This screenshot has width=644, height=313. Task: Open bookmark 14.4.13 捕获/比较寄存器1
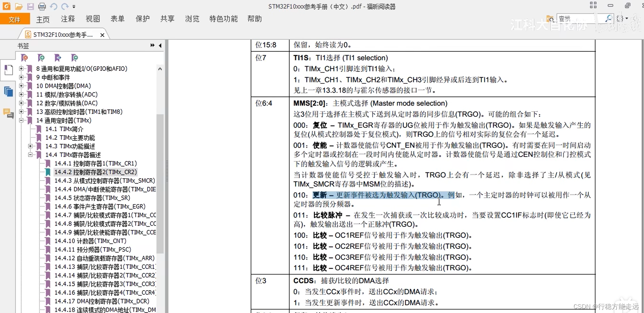tap(105, 267)
